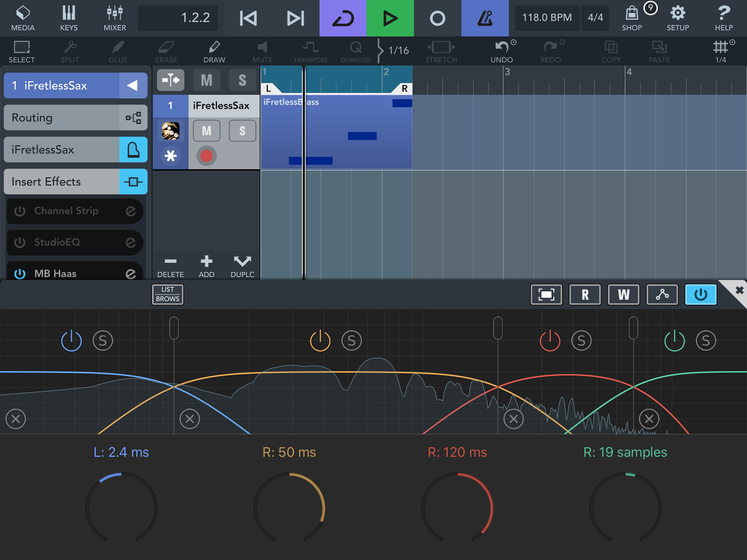Toggle MB Haas effect power
Image resolution: width=747 pixels, height=560 pixels.
tap(20, 274)
